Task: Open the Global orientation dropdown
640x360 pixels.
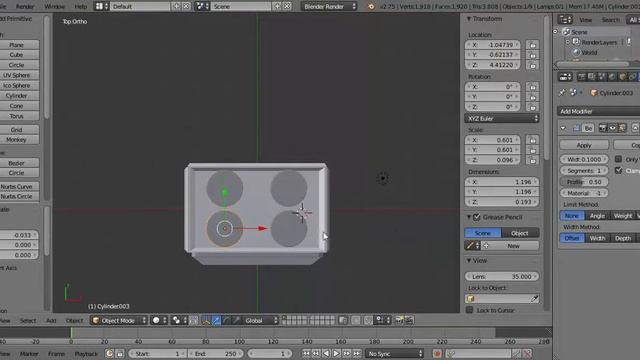Action: coord(261,320)
